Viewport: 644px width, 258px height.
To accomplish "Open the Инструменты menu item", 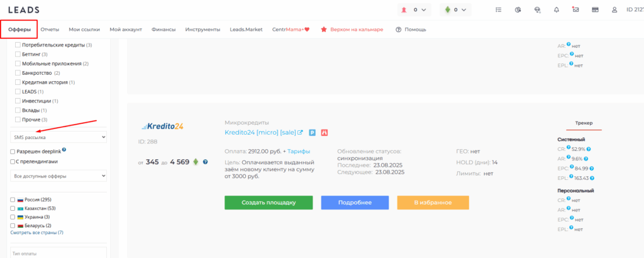I will [203, 30].
